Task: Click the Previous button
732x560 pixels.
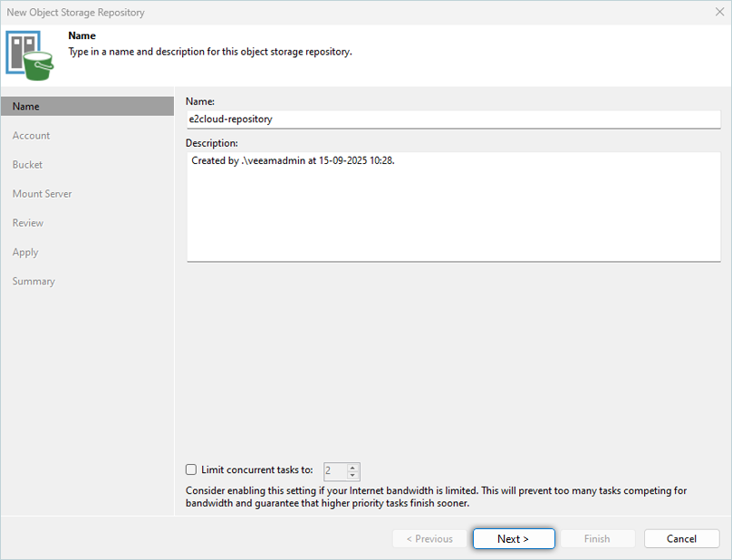Action: pyautogui.click(x=429, y=538)
